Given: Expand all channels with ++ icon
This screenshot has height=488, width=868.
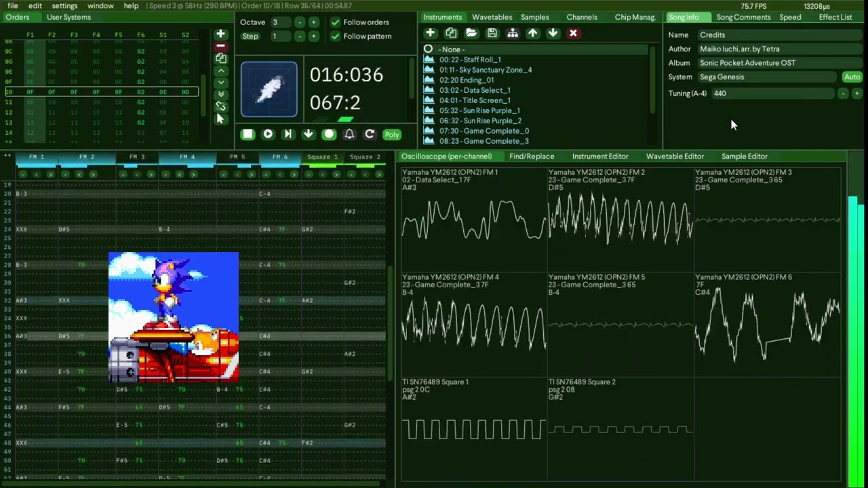Looking at the screenshot, I should coord(8,157).
